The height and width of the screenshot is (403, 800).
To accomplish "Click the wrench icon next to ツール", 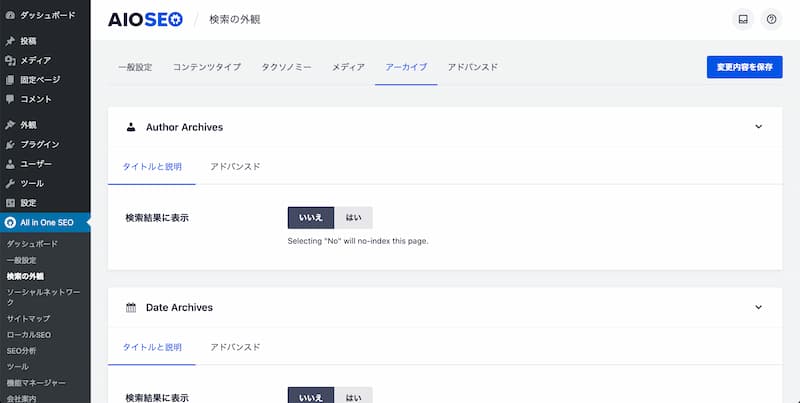I will point(10,183).
